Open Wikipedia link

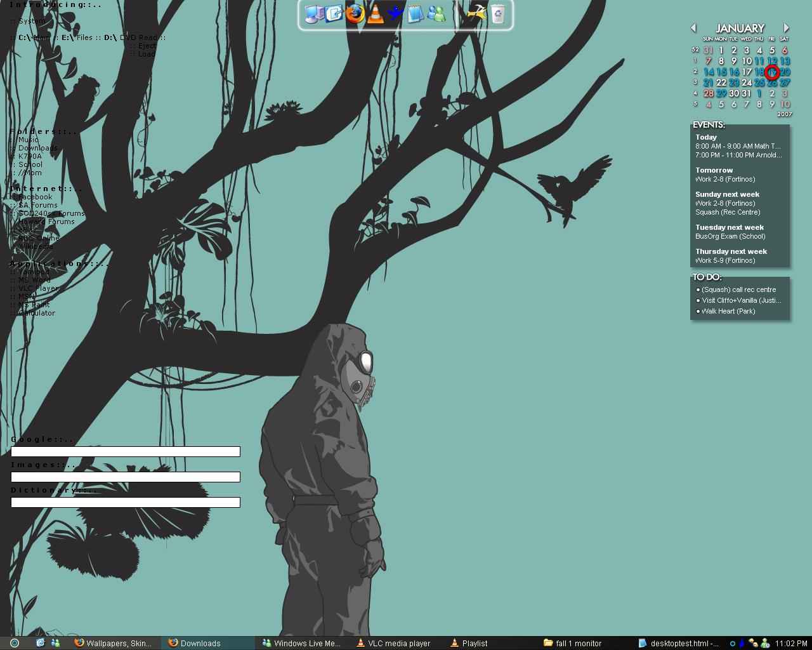(36, 246)
